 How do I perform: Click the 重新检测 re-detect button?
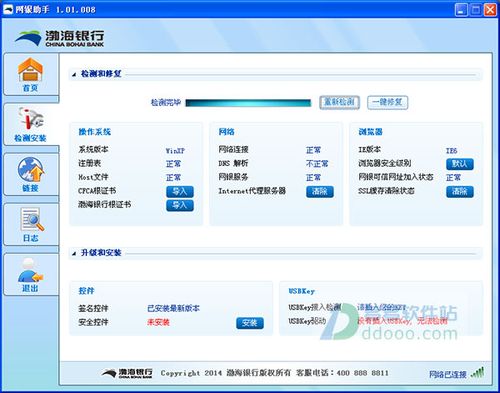(339, 102)
